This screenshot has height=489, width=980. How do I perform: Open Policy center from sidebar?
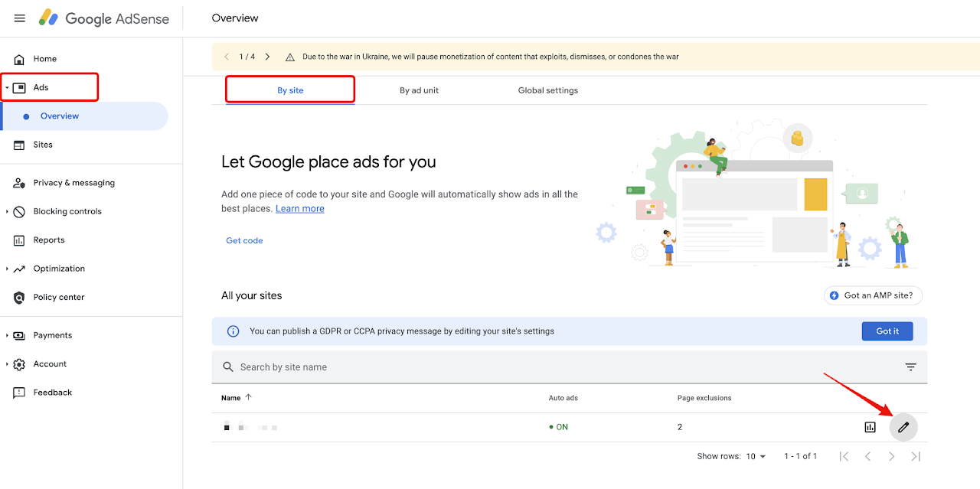click(x=58, y=297)
